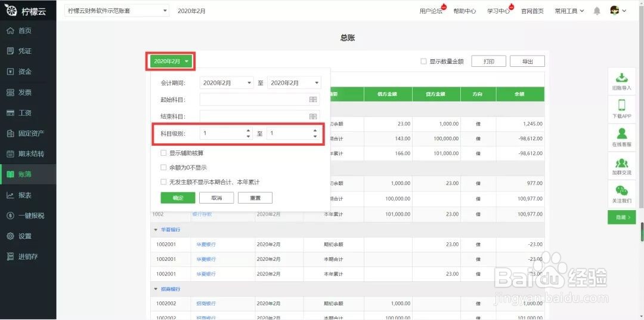
Task: Click the 结束科目 input field
Action: pos(260,116)
